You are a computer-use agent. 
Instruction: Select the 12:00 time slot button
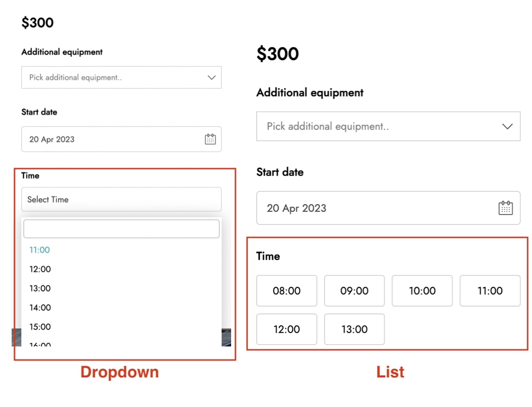coord(287,329)
